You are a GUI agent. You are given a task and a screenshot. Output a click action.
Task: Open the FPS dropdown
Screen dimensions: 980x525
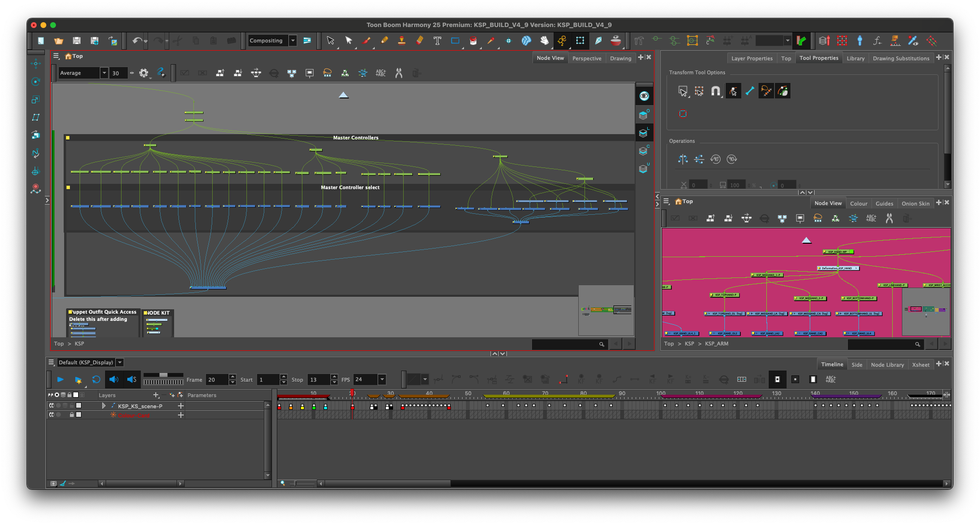click(382, 379)
